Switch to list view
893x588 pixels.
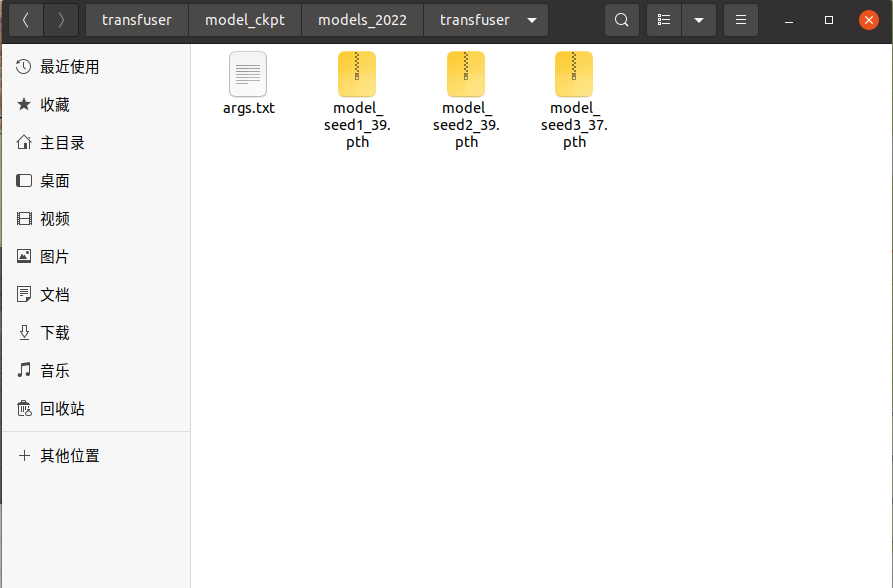tap(663, 19)
